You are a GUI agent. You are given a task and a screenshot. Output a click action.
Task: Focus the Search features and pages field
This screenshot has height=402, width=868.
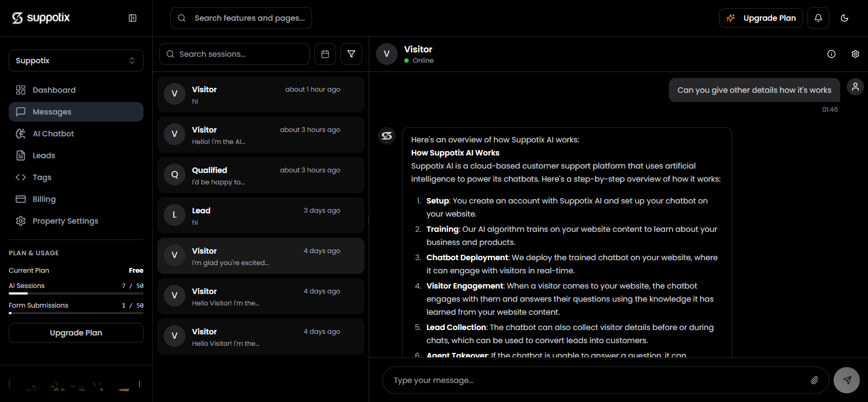click(241, 18)
